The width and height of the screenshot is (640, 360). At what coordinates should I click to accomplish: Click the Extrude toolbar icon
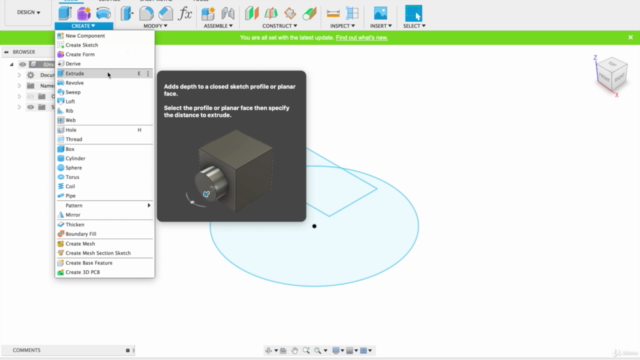64,13
